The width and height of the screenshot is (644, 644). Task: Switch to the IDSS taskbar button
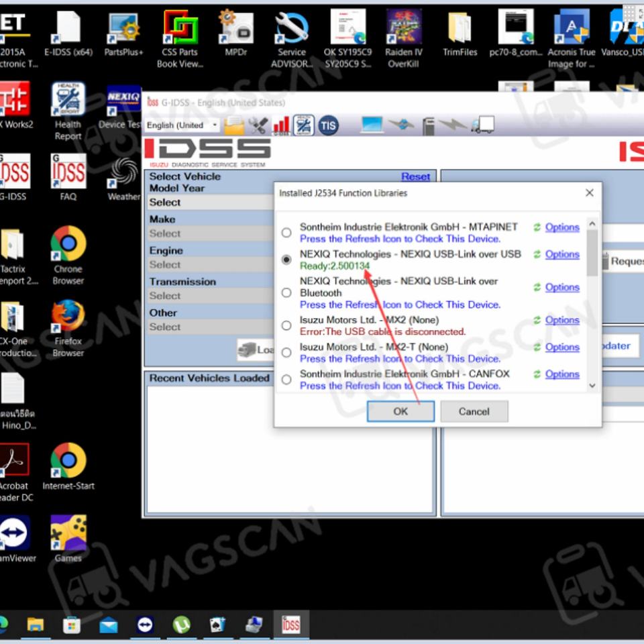tap(290, 625)
